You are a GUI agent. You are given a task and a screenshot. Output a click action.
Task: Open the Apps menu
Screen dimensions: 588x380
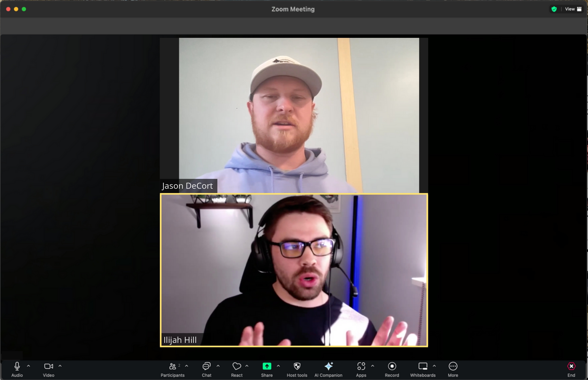(361, 369)
